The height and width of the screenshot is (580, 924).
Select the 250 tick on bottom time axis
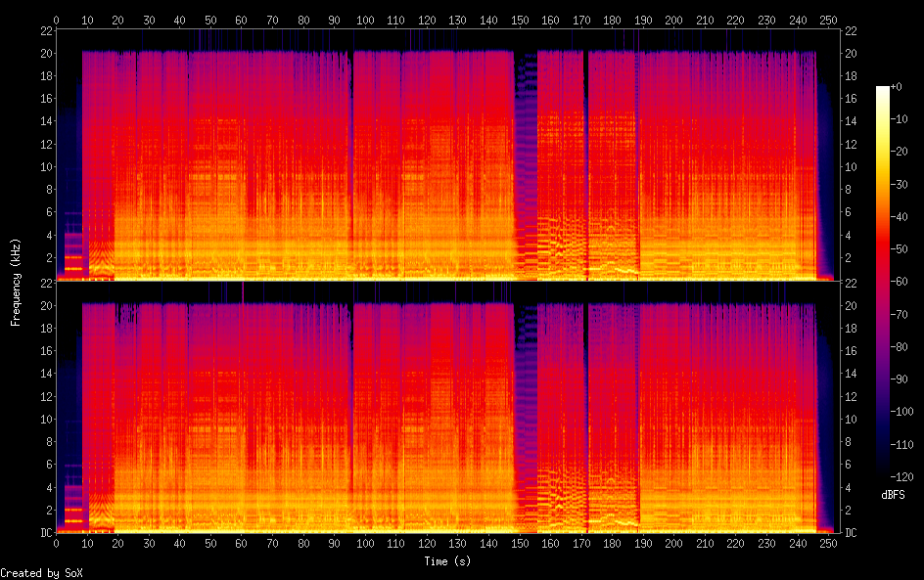(828, 543)
